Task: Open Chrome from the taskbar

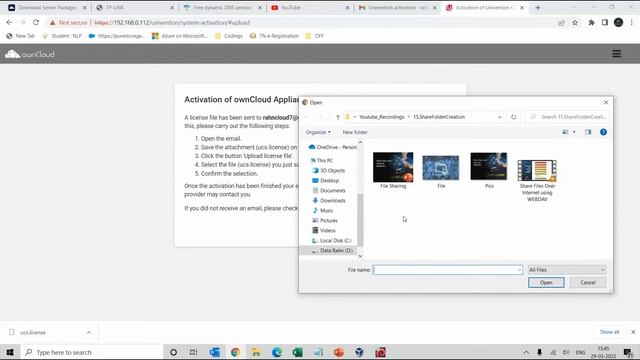Action: (x=235, y=352)
